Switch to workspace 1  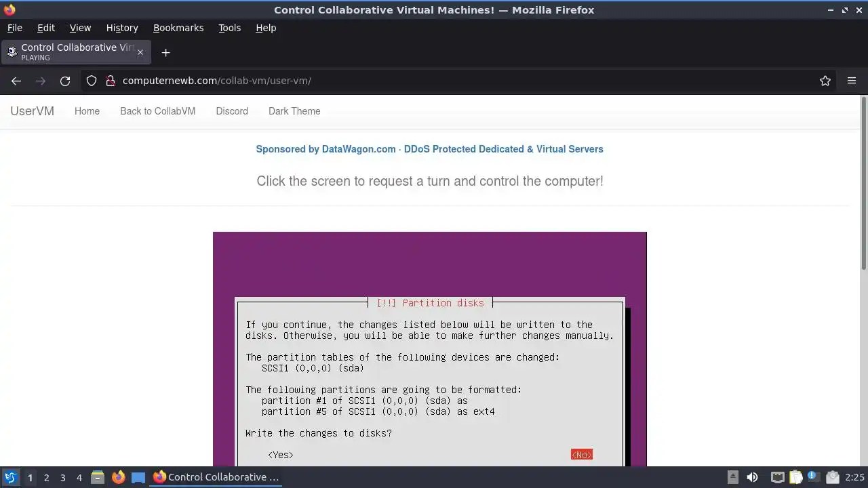[30, 478]
